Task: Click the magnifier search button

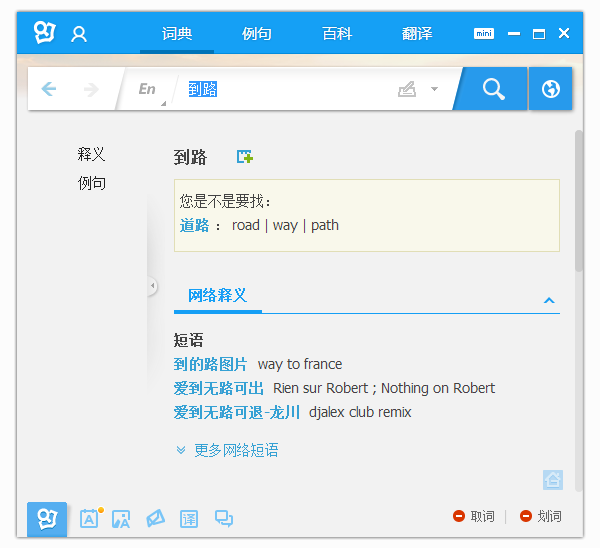Action: pyautogui.click(x=493, y=89)
